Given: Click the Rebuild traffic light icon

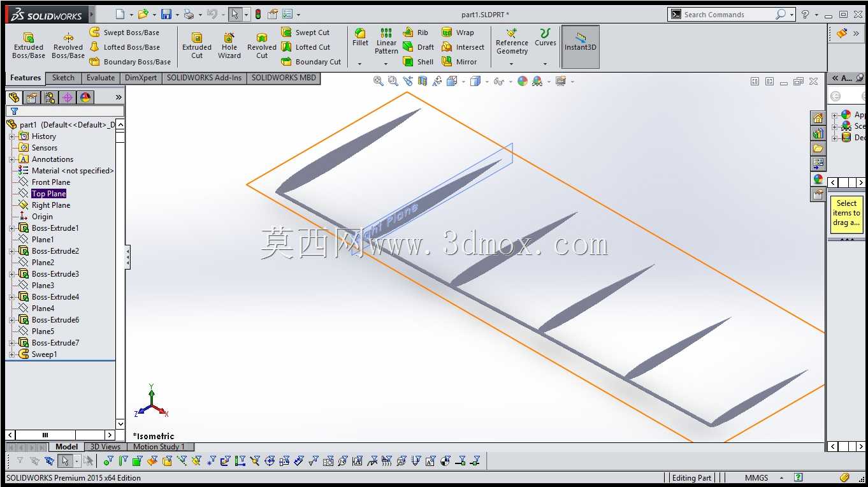Looking at the screenshot, I should [258, 14].
